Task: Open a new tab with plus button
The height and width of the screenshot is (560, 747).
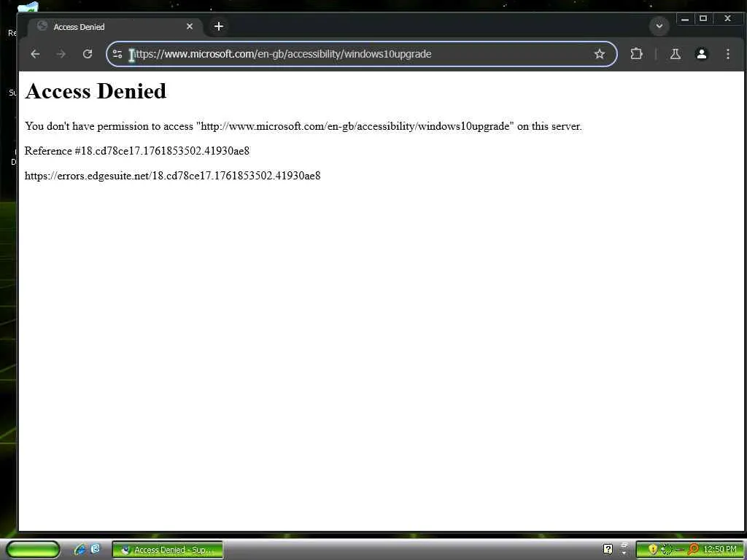Action: coord(219,27)
